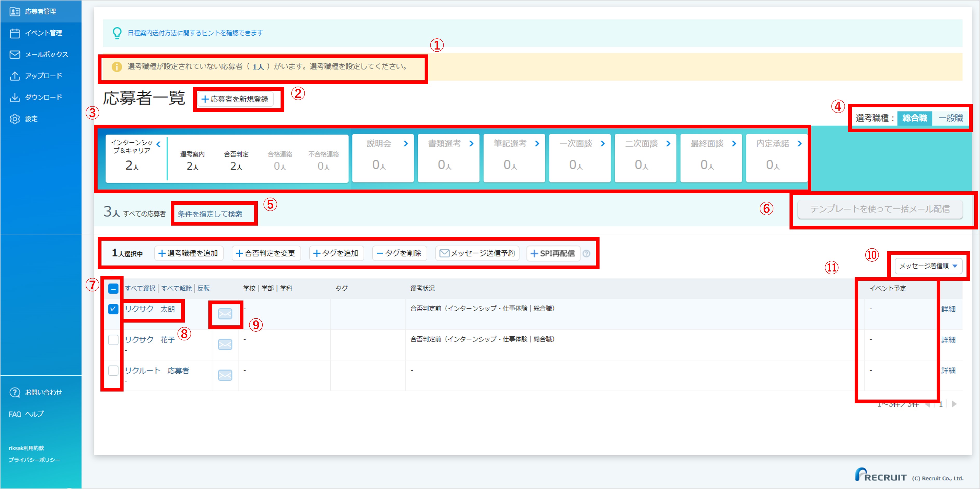980x489 pixels.
Task: Click the download arrow icon
Action: pyautogui.click(x=15, y=97)
